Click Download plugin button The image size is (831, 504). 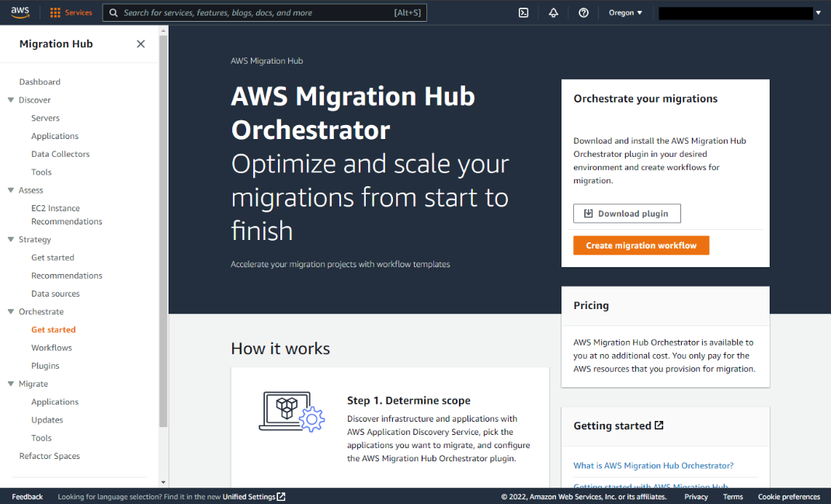tap(627, 214)
